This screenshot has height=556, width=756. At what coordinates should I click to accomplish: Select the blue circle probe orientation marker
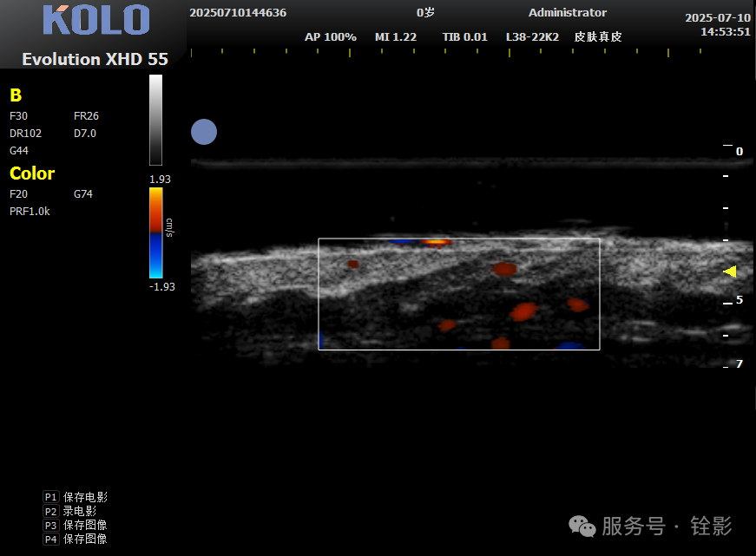[204, 132]
